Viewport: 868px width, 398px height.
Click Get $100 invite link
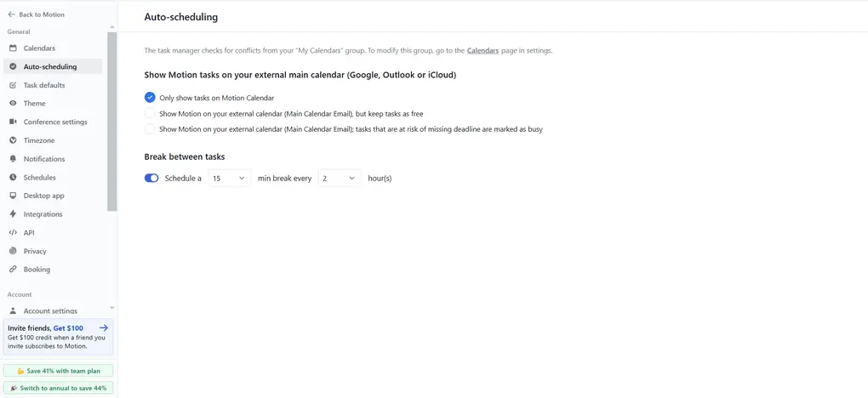(x=68, y=328)
